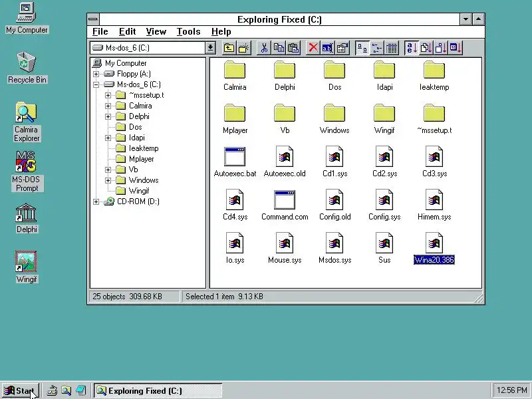This screenshot has width=532, height=399.
Task: Collapse the Ms-dos_6 (C:) tree node
Action: point(96,84)
